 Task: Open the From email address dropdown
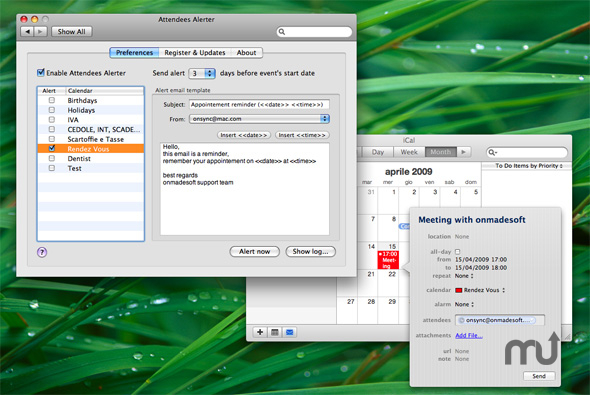pos(259,119)
